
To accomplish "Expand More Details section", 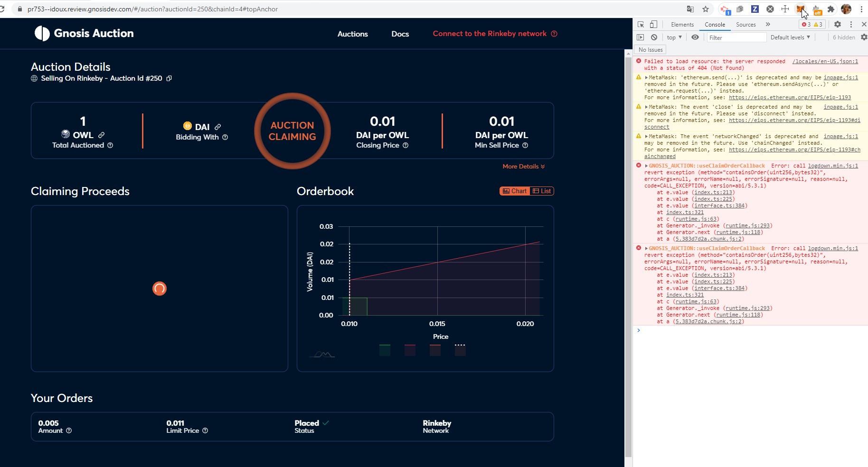I will (x=524, y=167).
